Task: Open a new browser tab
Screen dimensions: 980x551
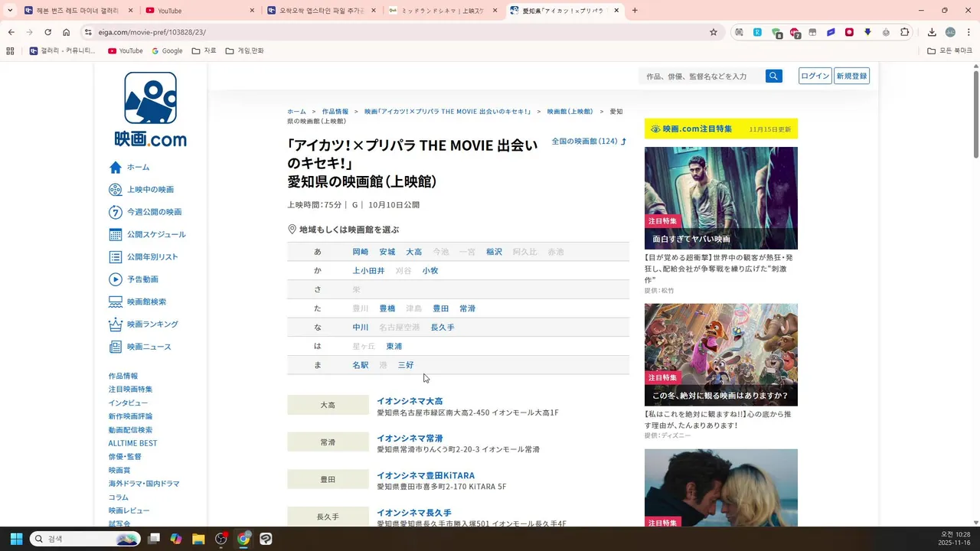Action: (x=635, y=11)
